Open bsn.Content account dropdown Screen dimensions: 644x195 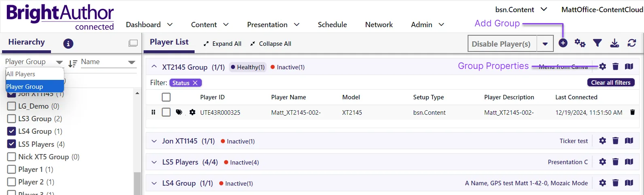tap(521, 9)
